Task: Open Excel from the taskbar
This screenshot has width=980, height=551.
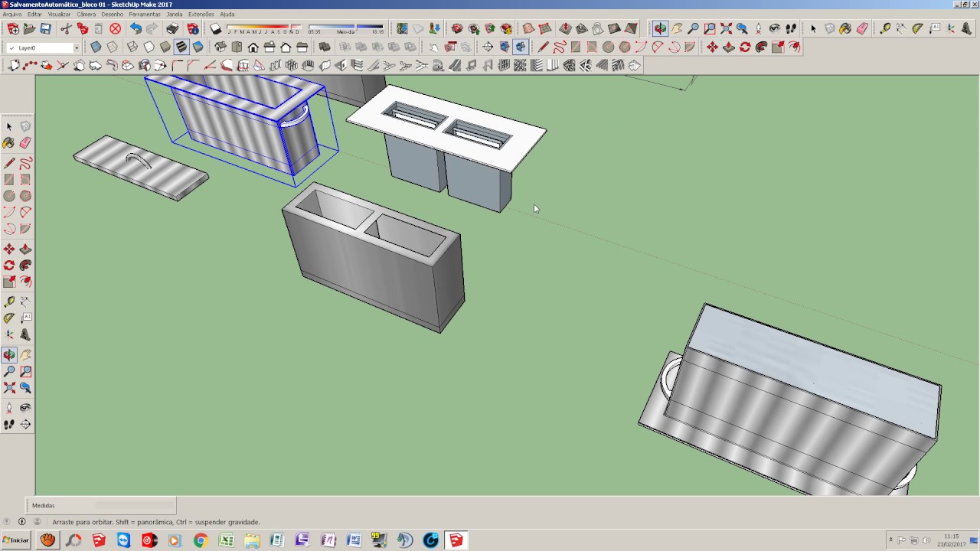Action: (x=226, y=540)
